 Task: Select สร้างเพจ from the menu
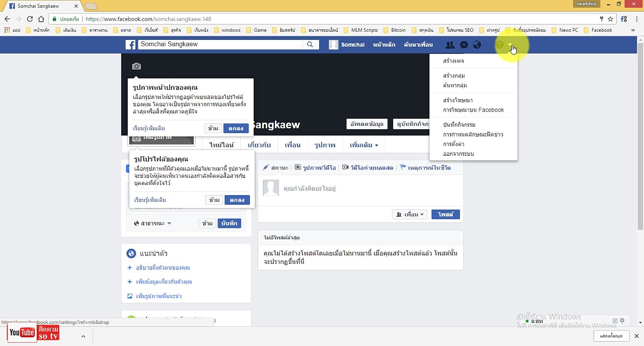point(453,61)
